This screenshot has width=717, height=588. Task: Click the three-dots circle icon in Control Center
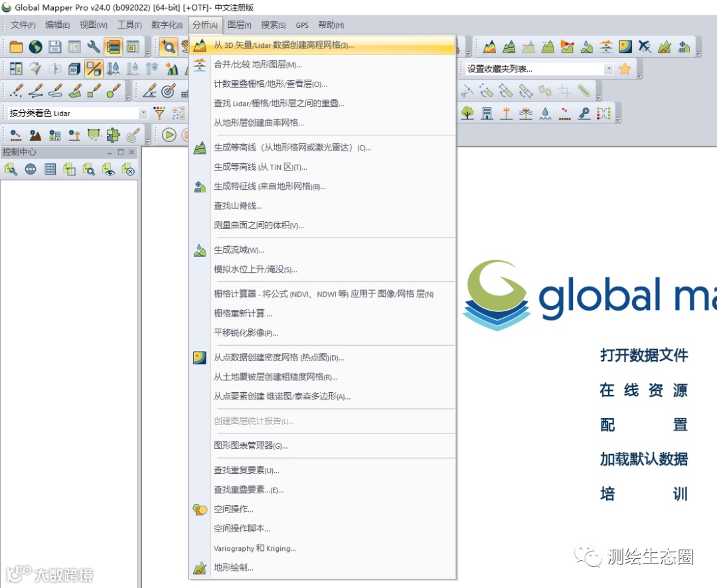(x=31, y=170)
